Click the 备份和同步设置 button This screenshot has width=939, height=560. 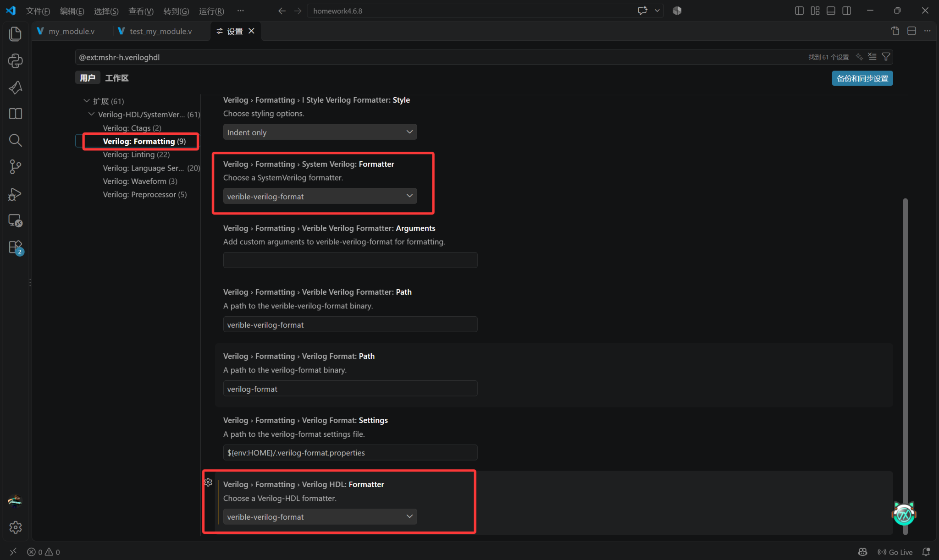click(862, 78)
